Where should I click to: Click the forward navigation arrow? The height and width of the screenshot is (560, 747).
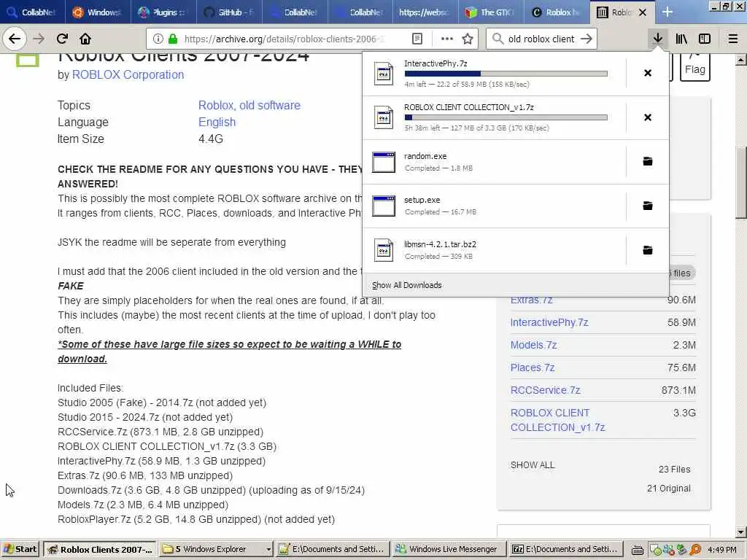click(39, 39)
